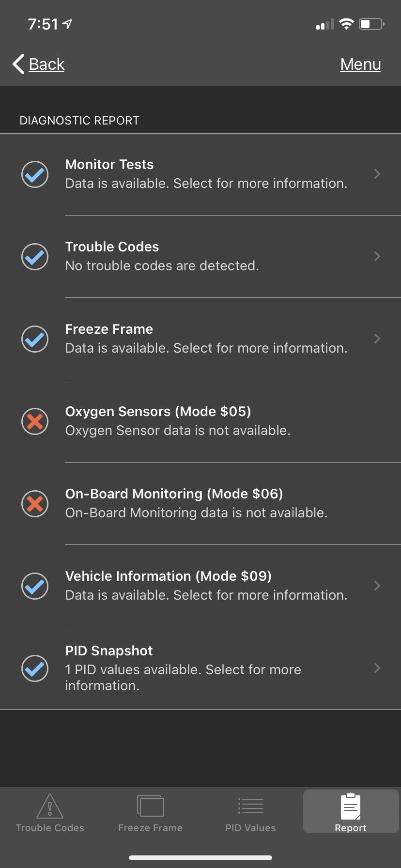The image size is (401, 868).
Task: Expand Freeze Frame details via chevron
Action: pyautogui.click(x=377, y=339)
